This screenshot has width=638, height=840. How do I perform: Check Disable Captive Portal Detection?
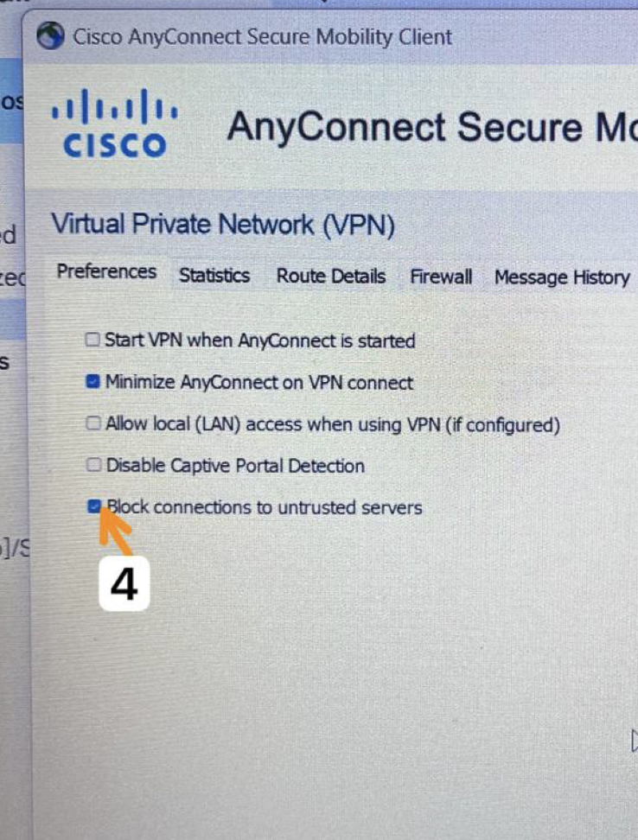point(93,464)
